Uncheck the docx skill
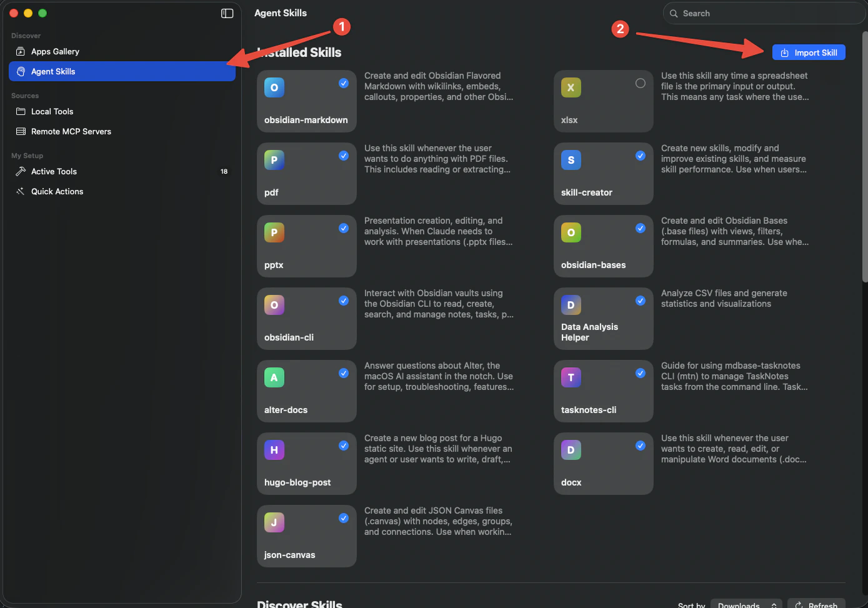Screen dimensions: 868x608 pos(641,446)
